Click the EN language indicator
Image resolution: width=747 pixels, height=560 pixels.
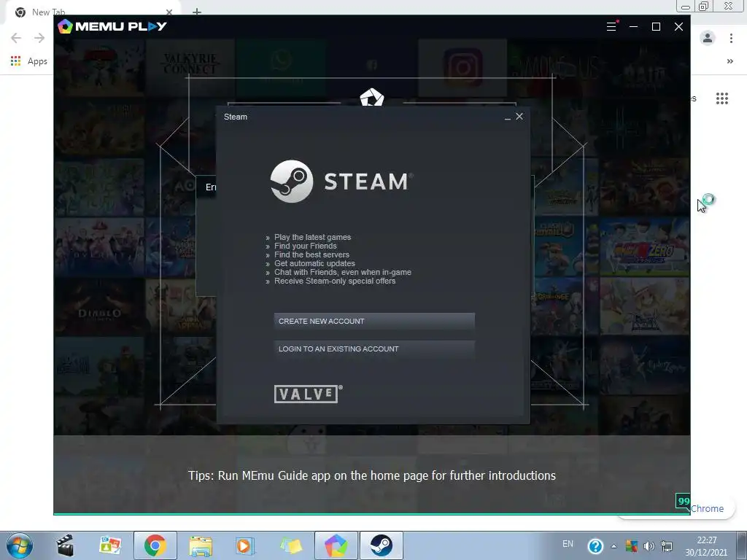click(x=568, y=544)
